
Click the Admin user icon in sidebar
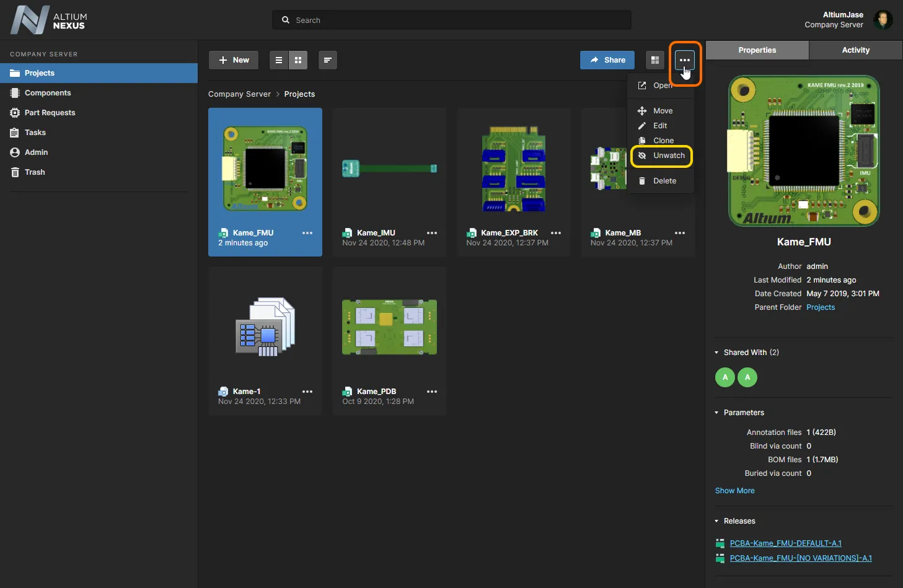click(x=15, y=152)
